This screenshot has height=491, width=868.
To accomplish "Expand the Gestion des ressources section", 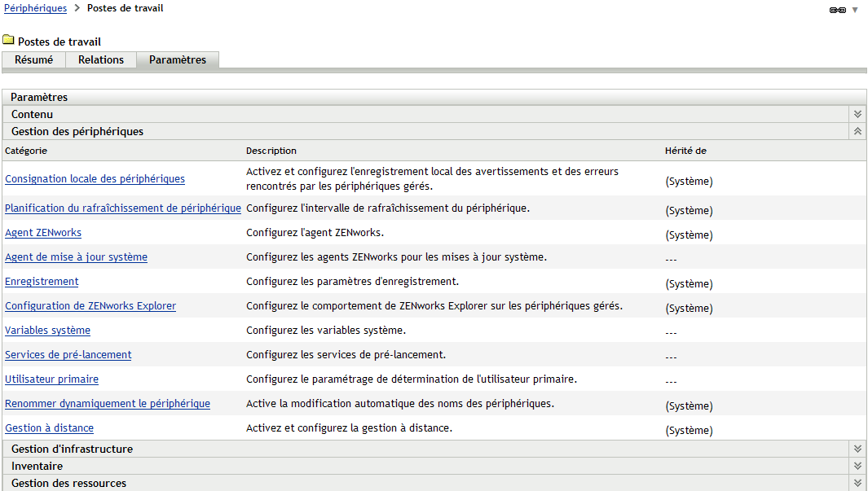I will tap(857, 483).
